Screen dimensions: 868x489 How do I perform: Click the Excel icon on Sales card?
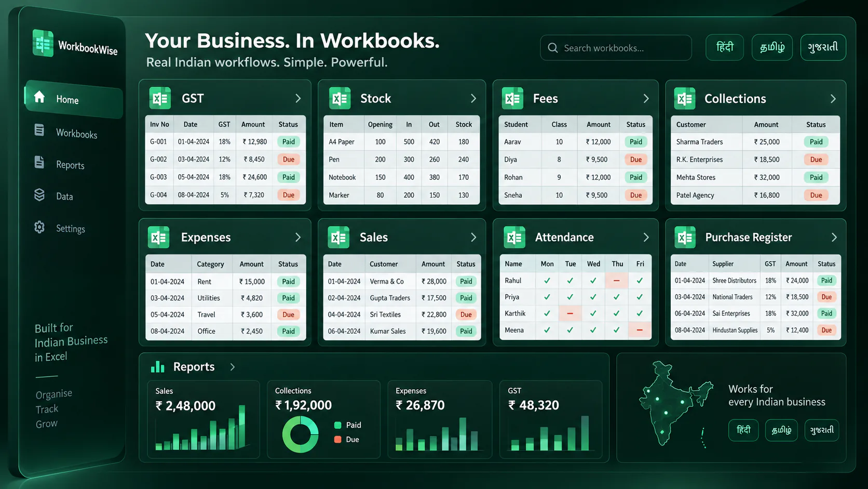tap(338, 237)
